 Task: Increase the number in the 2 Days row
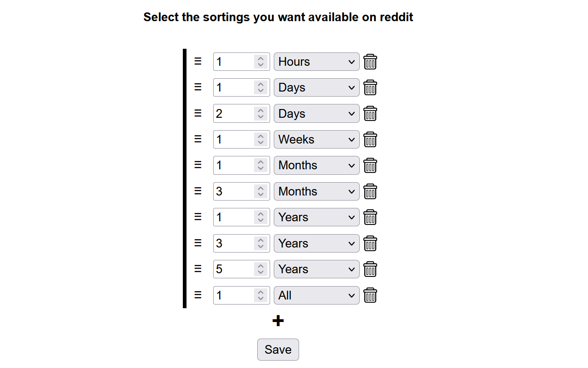(x=261, y=110)
